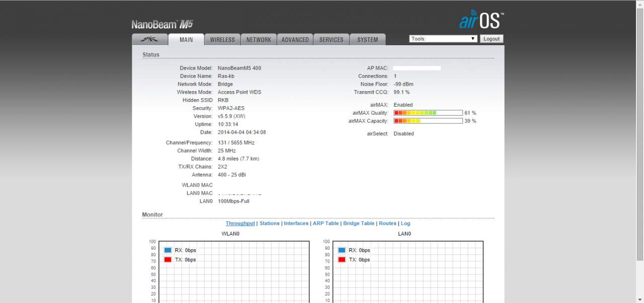Open the SYSTEM tab

tap(367, 40)
